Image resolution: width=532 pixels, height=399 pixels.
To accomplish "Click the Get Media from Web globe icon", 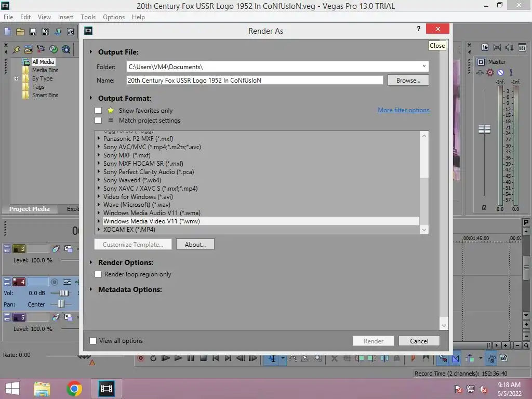I will coord(66,49).
